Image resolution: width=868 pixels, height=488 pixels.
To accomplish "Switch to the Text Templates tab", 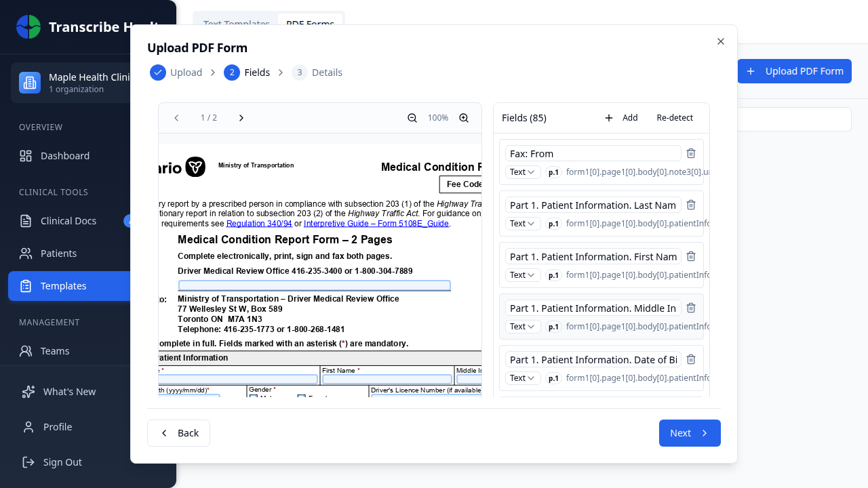I will [236, 24].
